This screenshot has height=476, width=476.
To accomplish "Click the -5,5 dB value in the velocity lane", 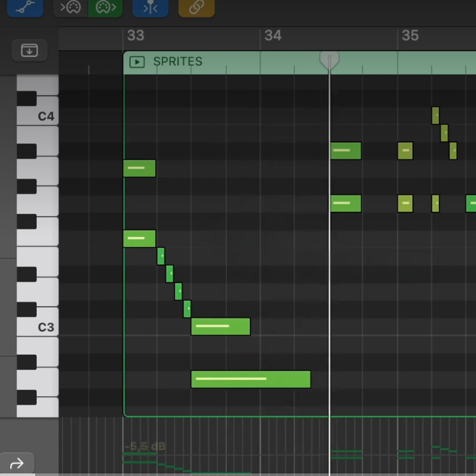I will click(x=145, y=446).
